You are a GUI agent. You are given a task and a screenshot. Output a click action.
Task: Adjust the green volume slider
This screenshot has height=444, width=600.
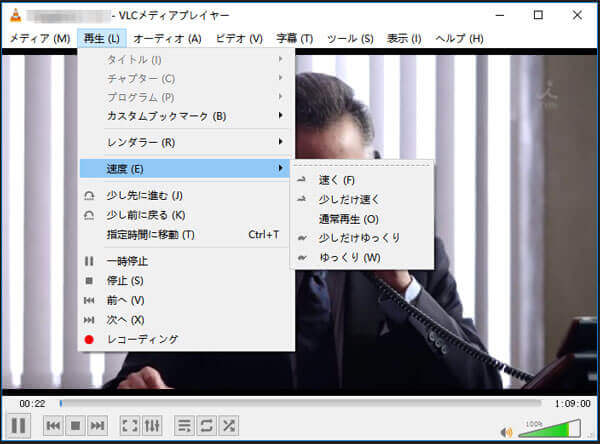549,428
